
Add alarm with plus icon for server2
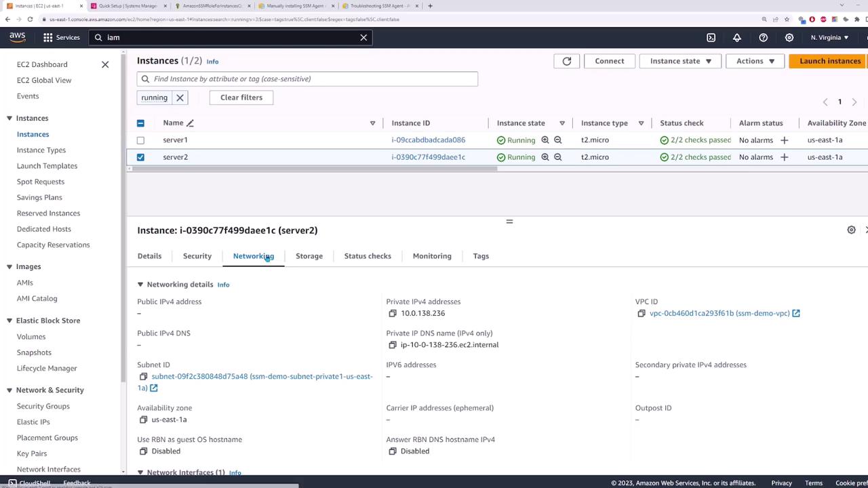[x=784, y=157]
